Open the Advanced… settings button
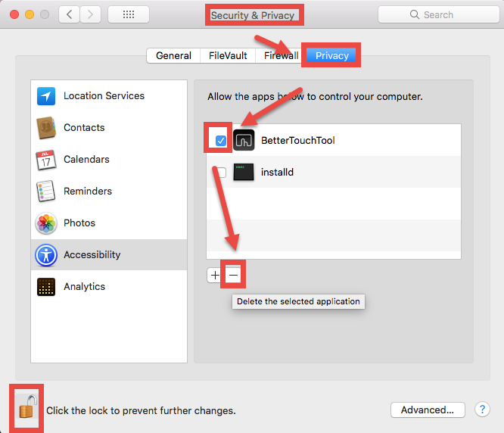 pyautogui.click(x=428, y=410)
